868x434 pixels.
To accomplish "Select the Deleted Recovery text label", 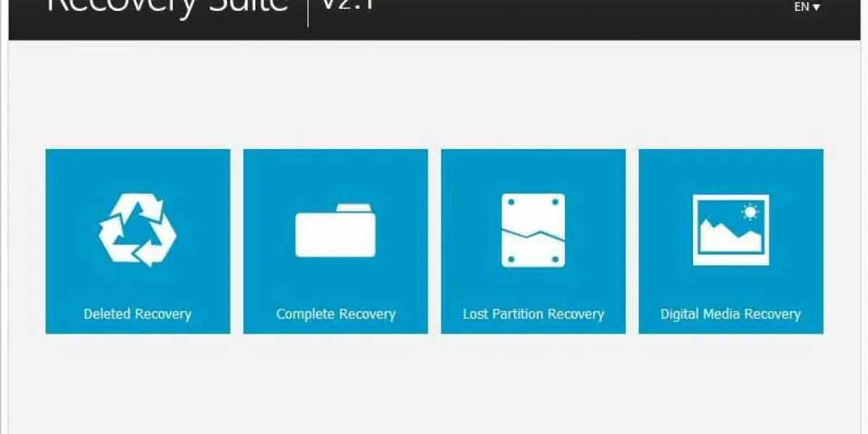I will pos(137,314).
